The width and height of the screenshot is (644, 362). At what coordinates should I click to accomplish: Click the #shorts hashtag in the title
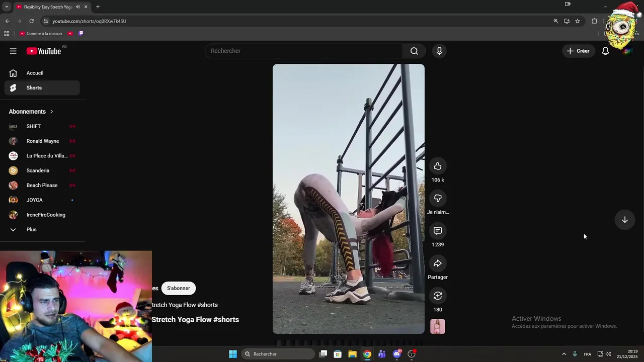(x=226, y=320)
